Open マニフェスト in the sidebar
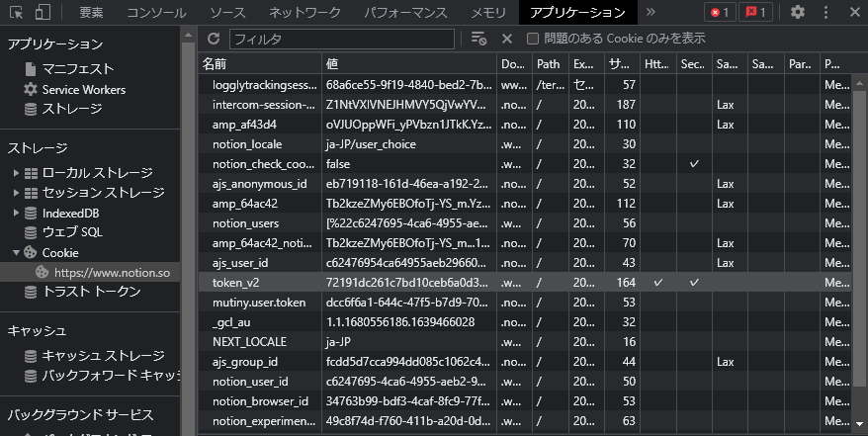 click(x=78, y=68)
